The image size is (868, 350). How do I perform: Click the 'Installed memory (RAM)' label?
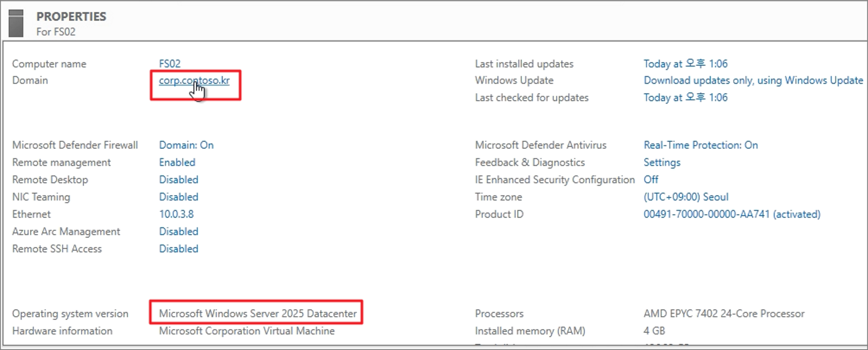pos(530,331)
